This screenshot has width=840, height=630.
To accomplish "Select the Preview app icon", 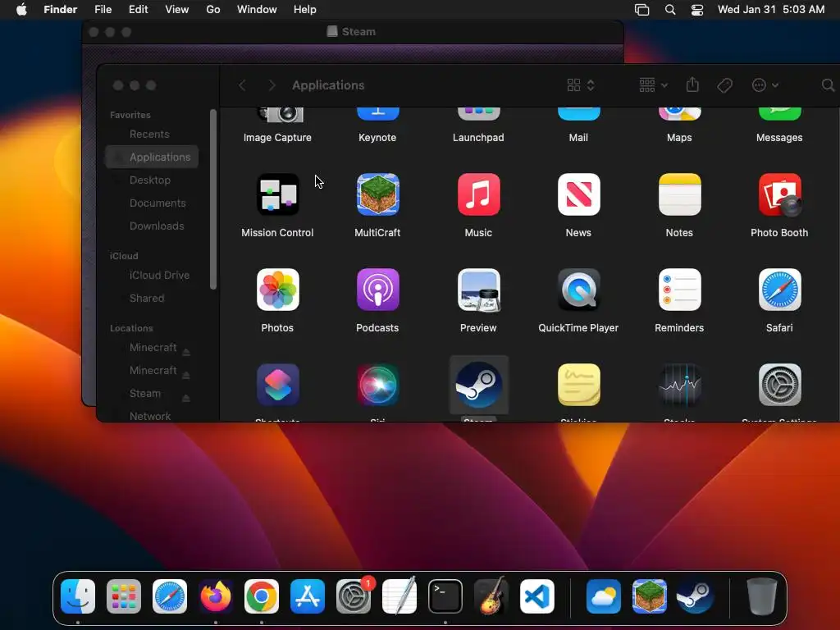I will point(478,290).
